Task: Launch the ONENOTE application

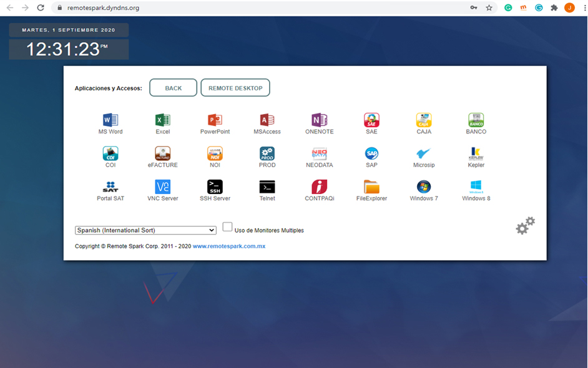Action: [x=319, y=120]
